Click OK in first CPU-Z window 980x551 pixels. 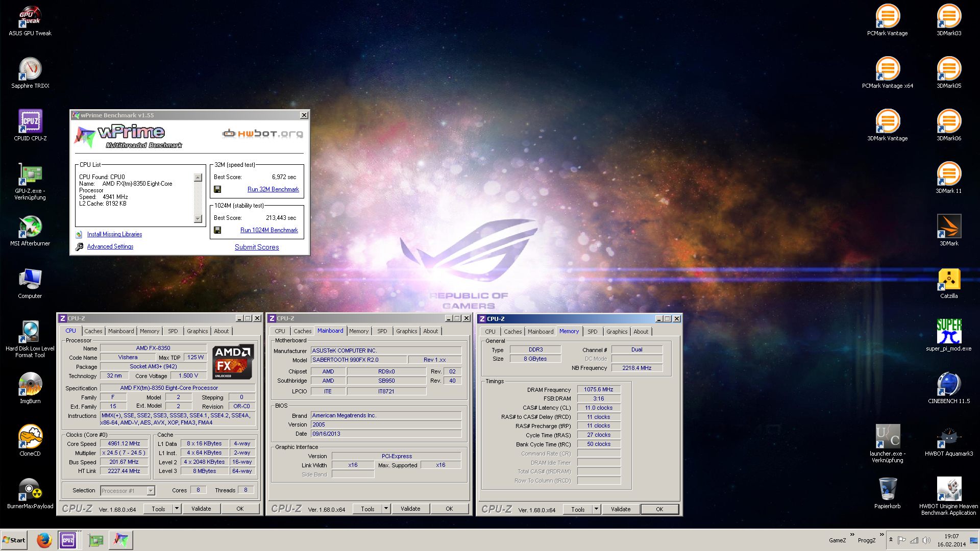pyautogui.click(x=240, y=509)
